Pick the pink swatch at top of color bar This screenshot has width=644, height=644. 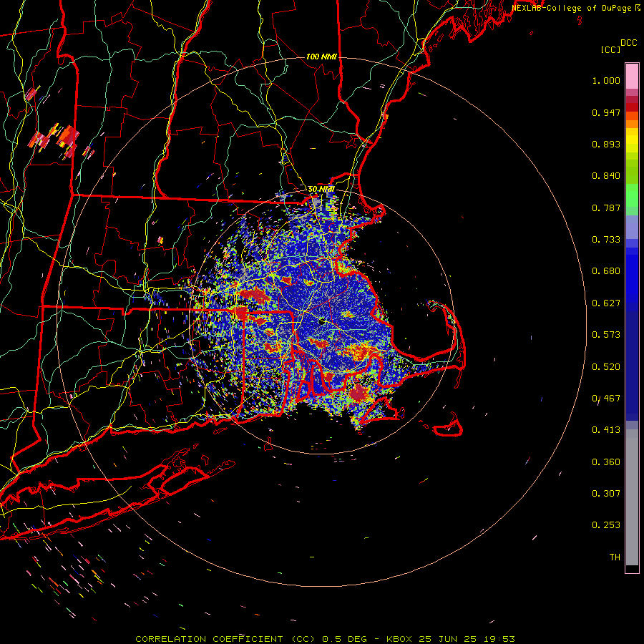click(632, 77)
